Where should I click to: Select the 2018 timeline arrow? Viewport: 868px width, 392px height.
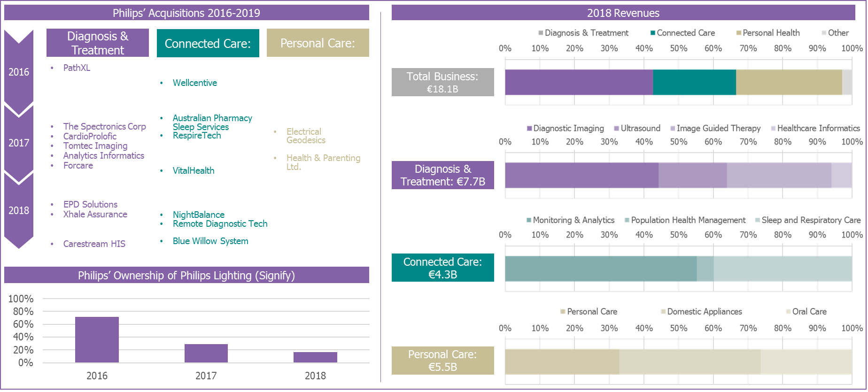pyautogui.click(x=19, y=210)
